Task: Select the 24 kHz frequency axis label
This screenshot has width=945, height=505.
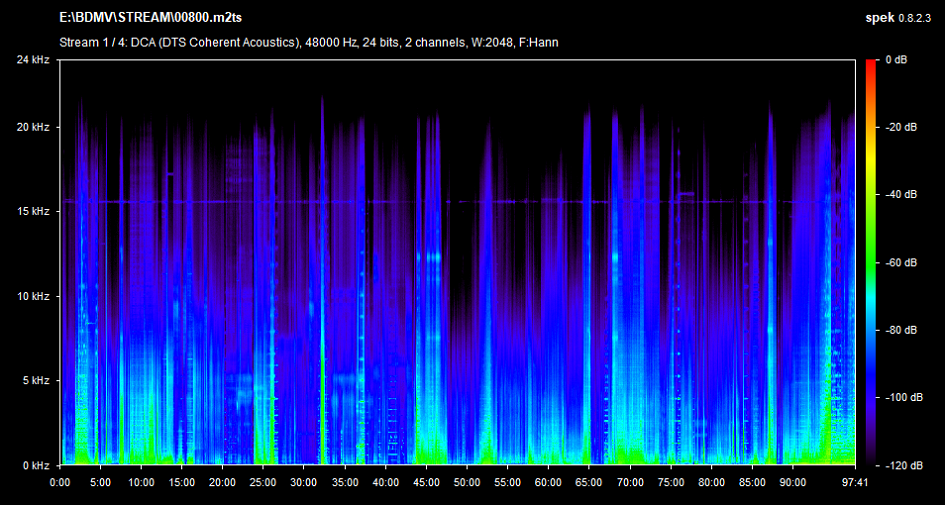Action: click(x=33, y=60)
